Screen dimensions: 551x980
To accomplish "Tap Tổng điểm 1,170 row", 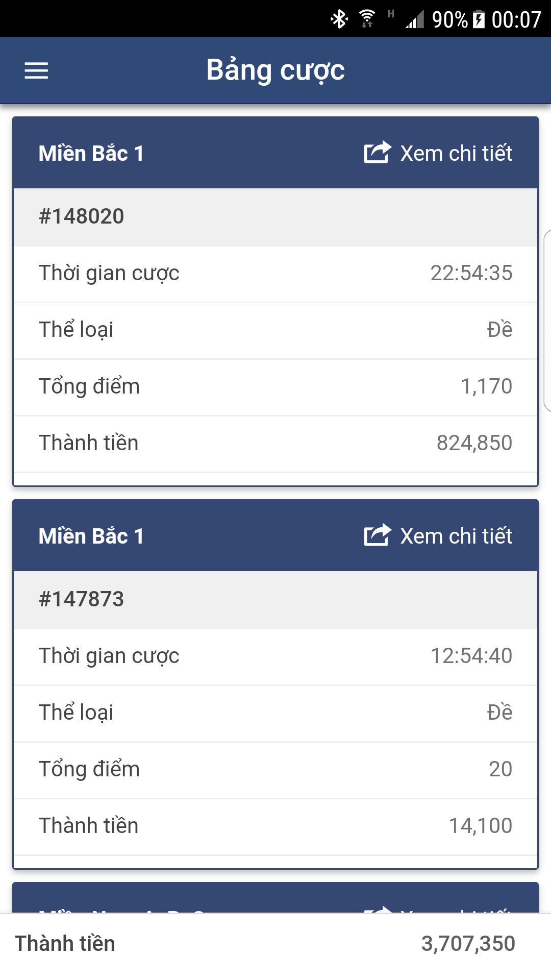I will [x=275, y=386].
